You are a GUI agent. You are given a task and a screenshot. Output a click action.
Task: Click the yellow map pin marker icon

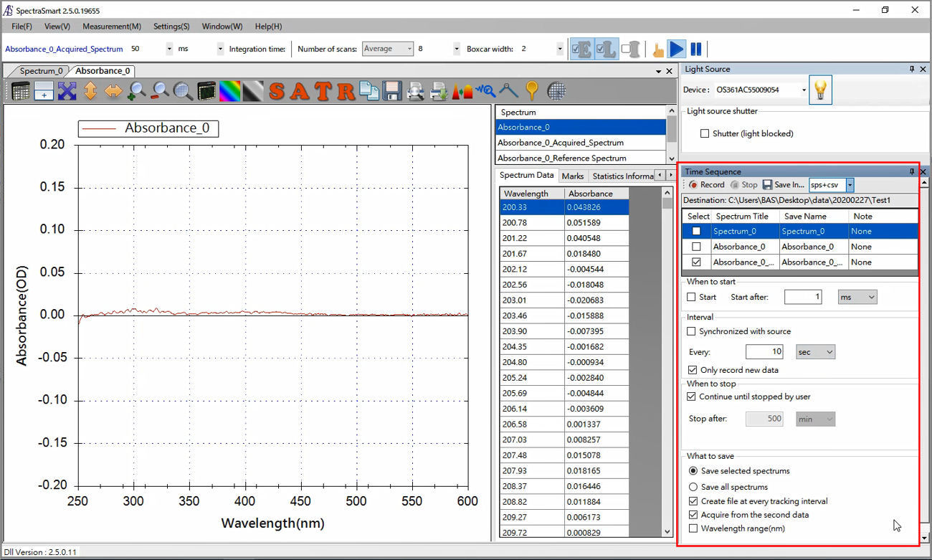coord(531,91)
